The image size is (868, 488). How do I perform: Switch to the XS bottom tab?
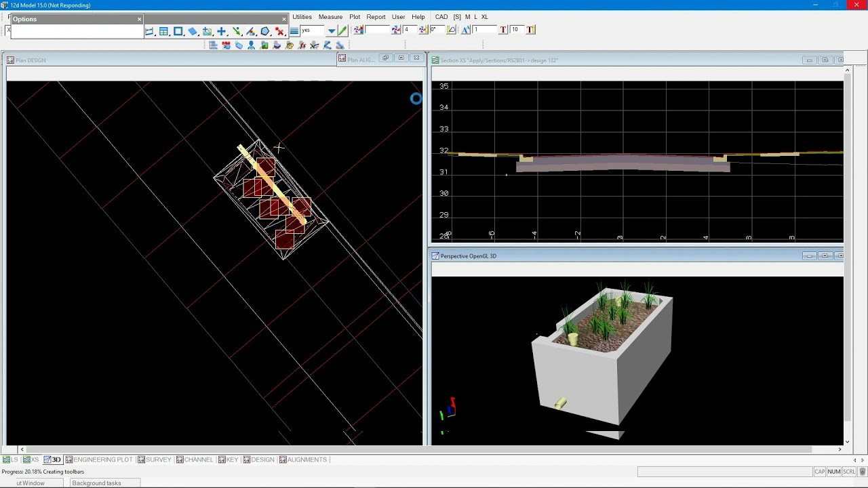[31, 460]
